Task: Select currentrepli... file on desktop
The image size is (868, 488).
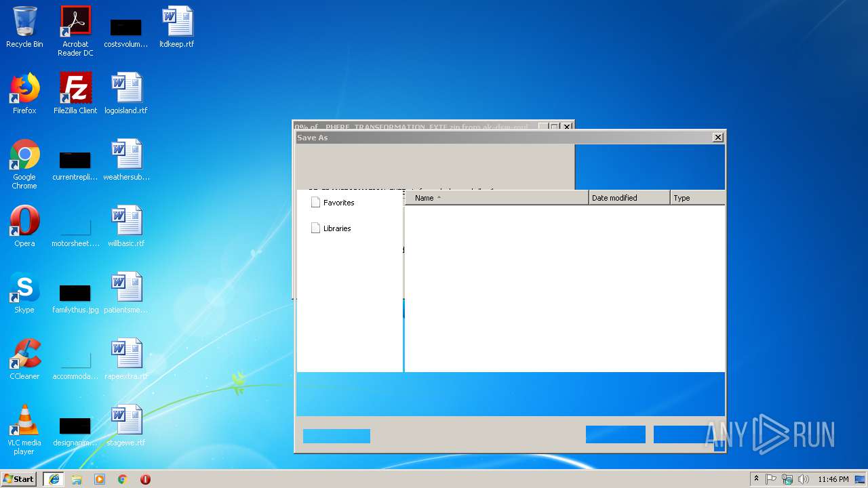Action: click(x=75, y=166)
